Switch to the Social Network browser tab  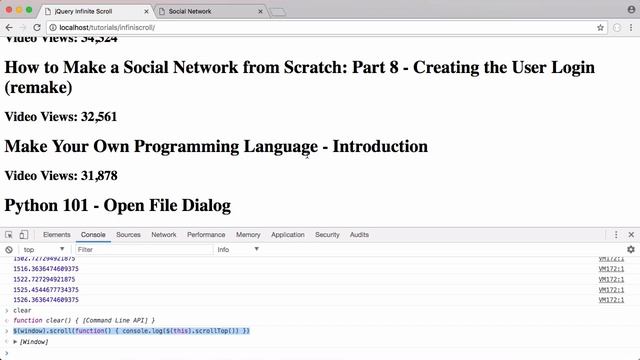pyautogui.click(x=211, y=11)
